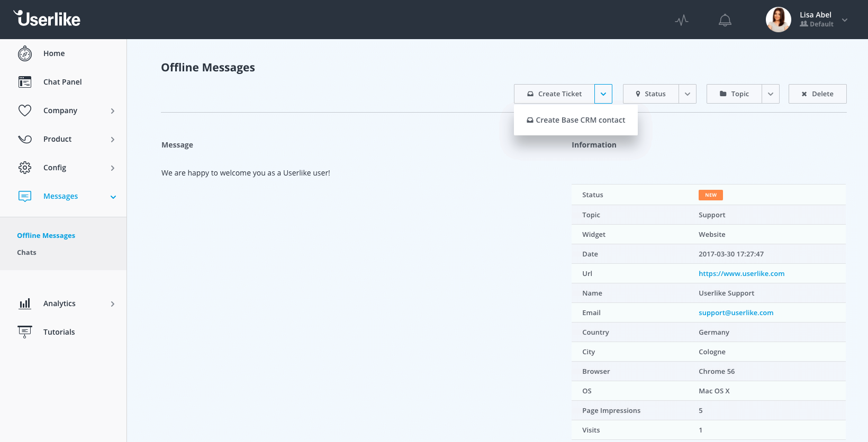This screenshot has width=868, height=442.
Task: Click the 'Chrome 56' browser value
Action: 717,371
